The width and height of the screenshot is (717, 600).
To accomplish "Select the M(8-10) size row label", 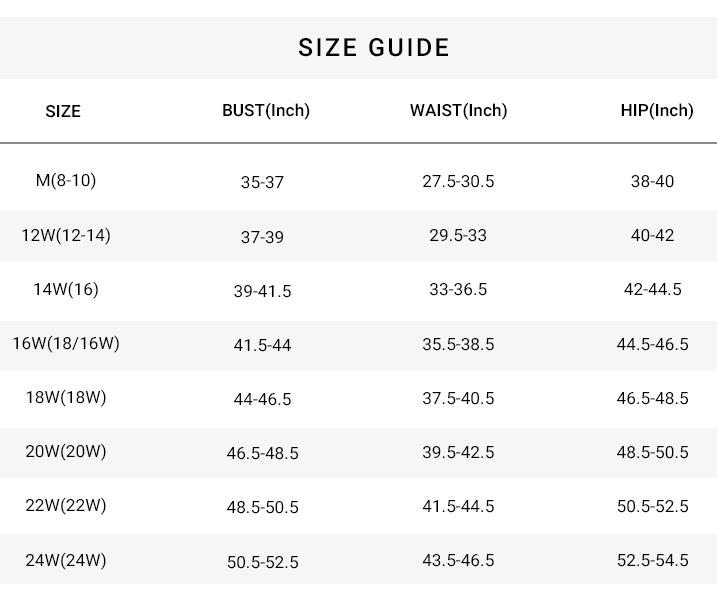I will 66,180.
